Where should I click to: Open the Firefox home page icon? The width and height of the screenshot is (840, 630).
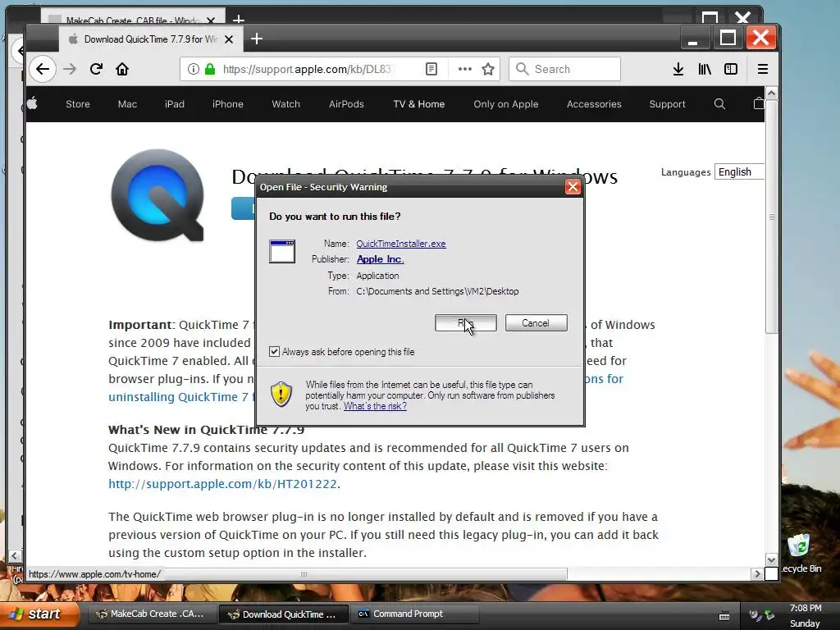tap(122, 69)
